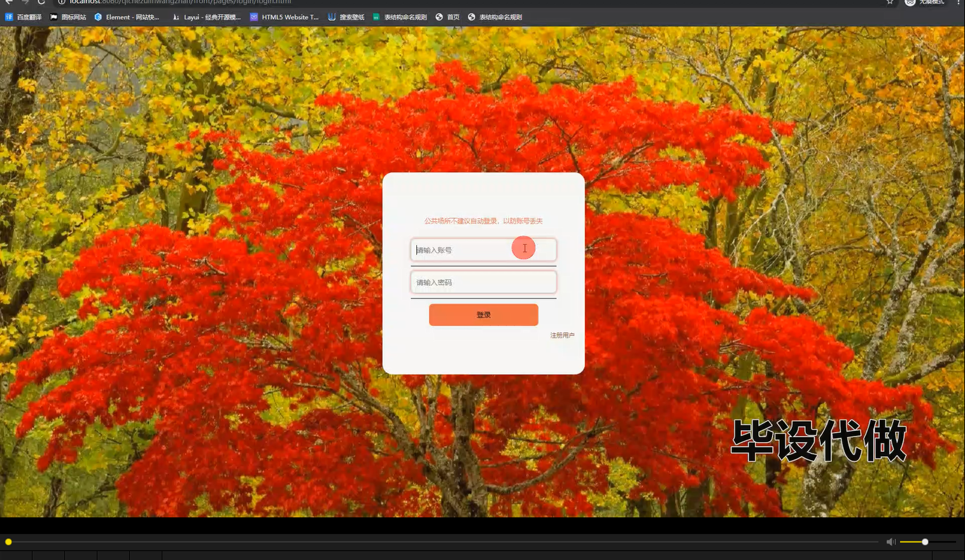
Task: Focus the 请输入密码 password field
Action: 484,282
